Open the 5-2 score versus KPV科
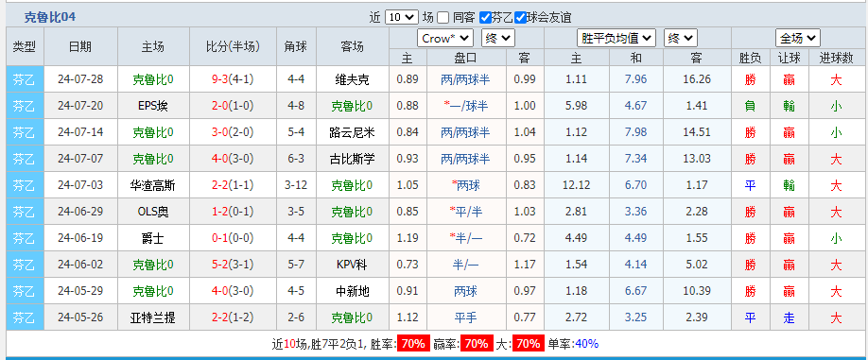The image size is (868, 360). point(220,265)
